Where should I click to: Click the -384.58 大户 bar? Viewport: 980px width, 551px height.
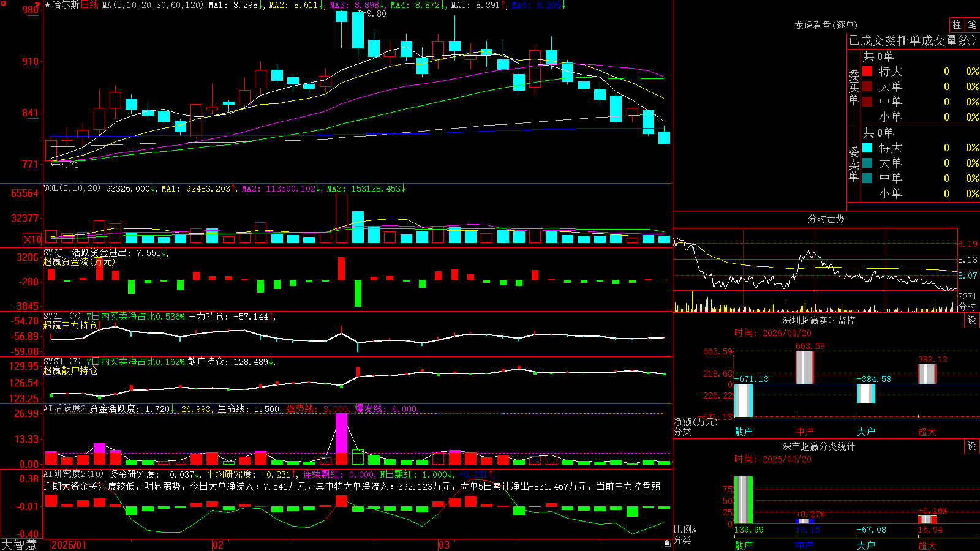pos(866,394)
